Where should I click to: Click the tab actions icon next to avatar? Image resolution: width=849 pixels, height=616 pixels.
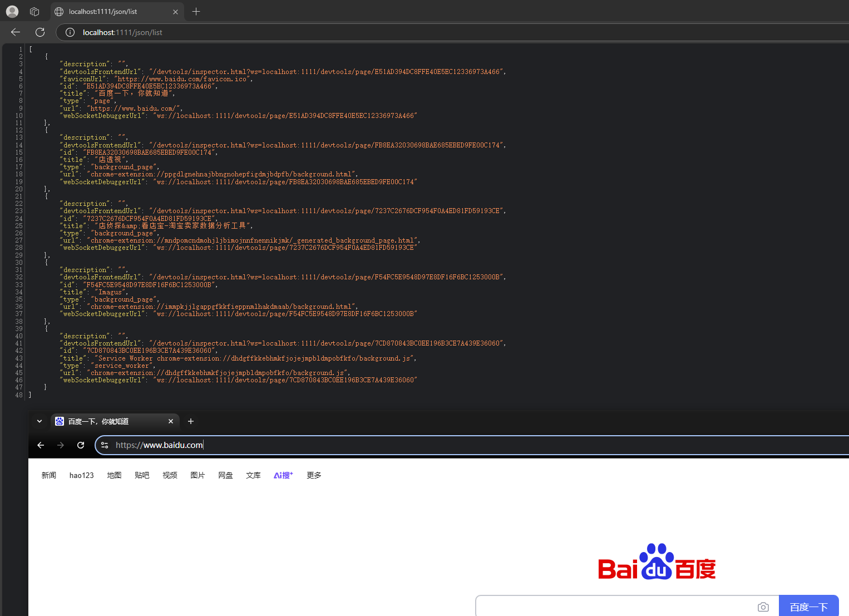(x=34, y=11)
